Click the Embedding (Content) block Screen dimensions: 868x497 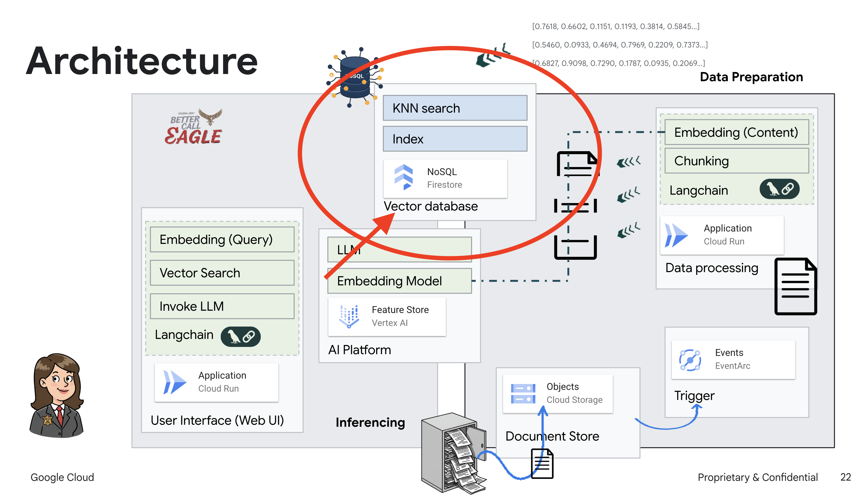tap(736, 132)
